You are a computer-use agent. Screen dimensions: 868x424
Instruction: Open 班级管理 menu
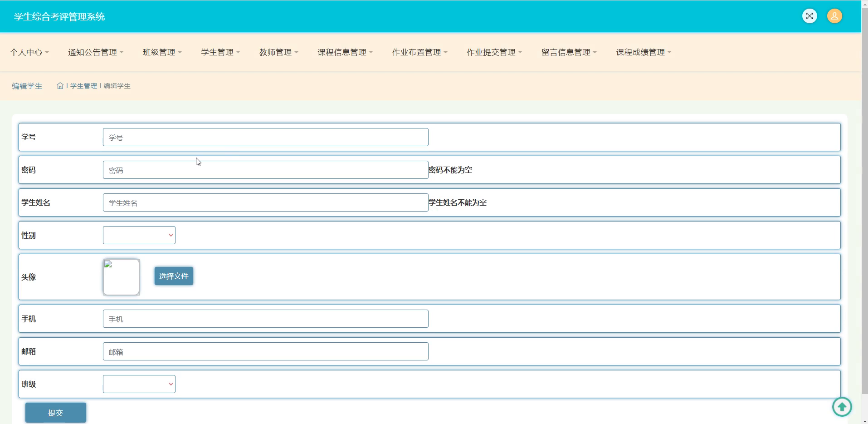pyautogui.click(x=162, y=52)
